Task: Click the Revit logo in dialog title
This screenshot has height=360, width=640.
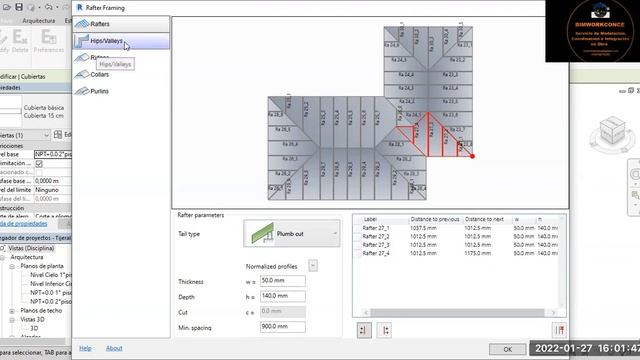Action: point(79,8)
